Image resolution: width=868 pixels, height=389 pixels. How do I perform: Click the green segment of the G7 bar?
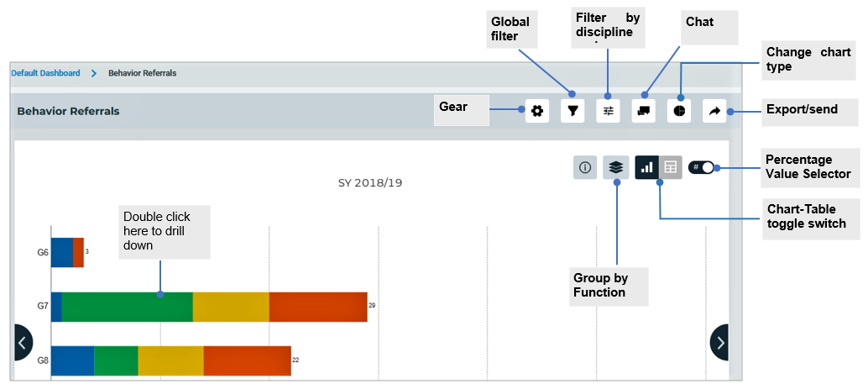[x=126, y=307]
